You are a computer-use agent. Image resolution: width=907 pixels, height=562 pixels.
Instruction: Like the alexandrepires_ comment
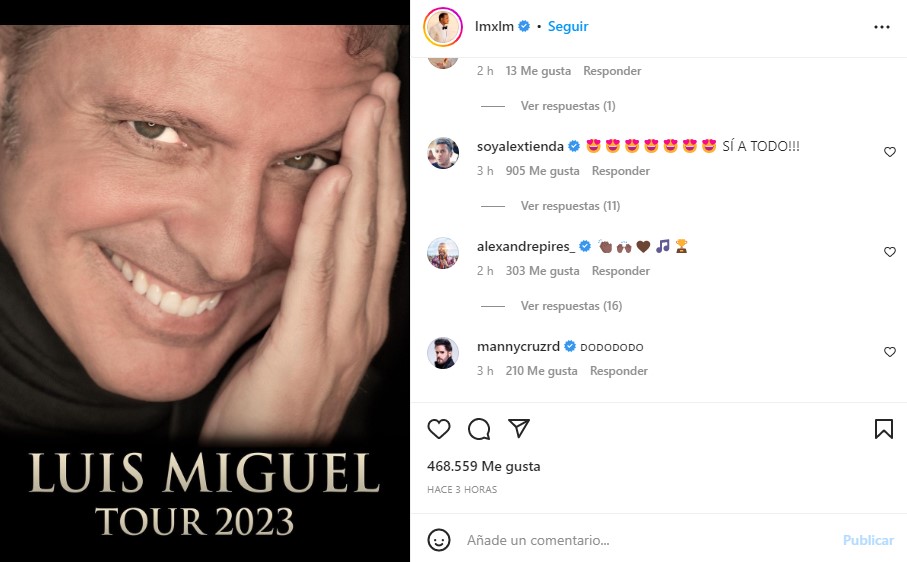[890, 252]
